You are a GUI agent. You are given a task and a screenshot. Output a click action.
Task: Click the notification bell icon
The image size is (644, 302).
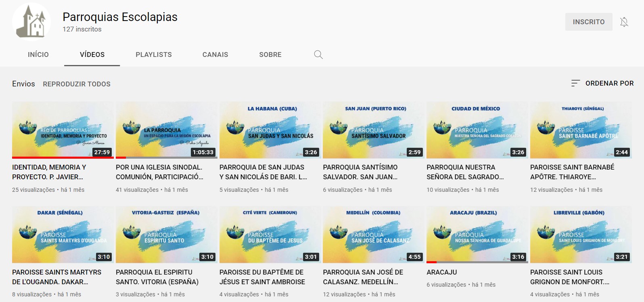tap(624, 22)
